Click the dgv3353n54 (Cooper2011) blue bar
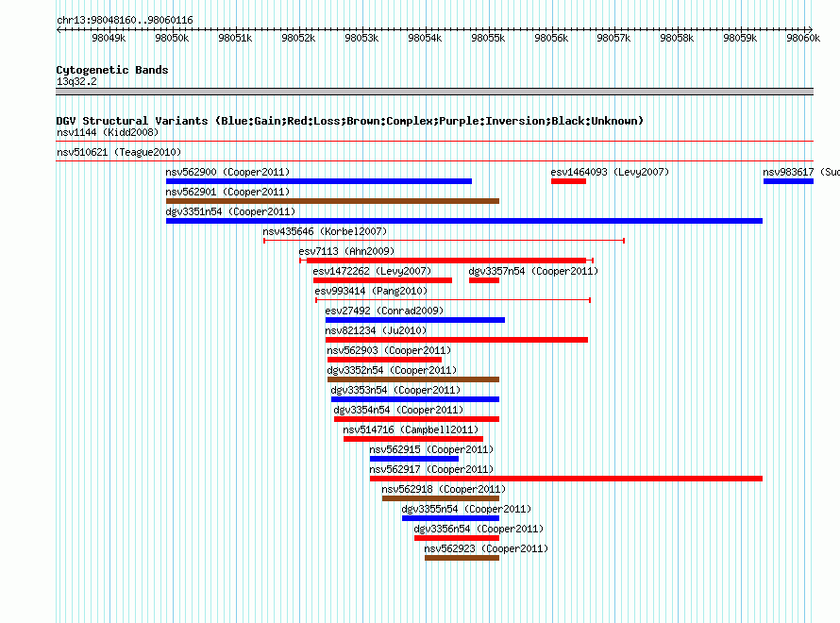Viewport: 840px width, 623px height. pyautogui.click(x=415, y=399)
